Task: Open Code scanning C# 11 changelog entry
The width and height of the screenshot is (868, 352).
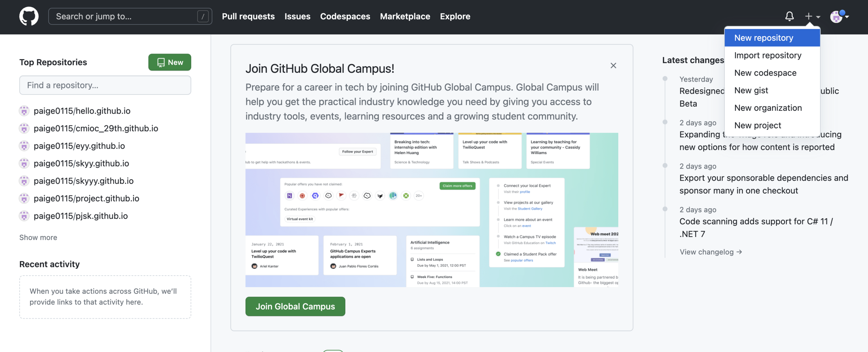Action: 756,228
